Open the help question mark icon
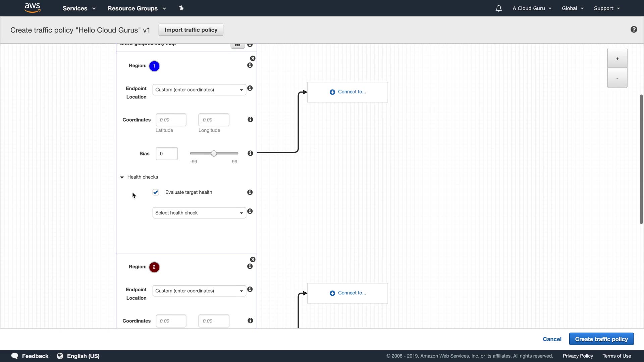The width and height of the screenshot is (644, 362). (x=634, y=29)
